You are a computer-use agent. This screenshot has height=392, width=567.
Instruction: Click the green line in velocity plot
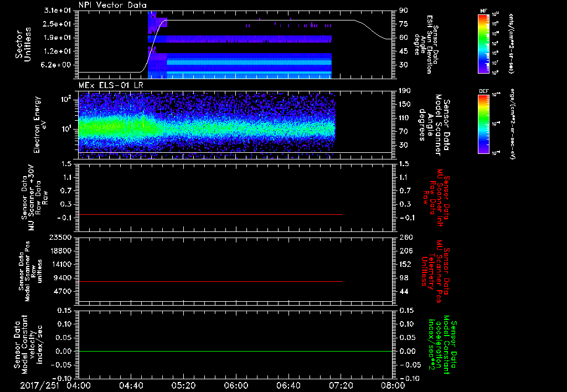point(235,352)
